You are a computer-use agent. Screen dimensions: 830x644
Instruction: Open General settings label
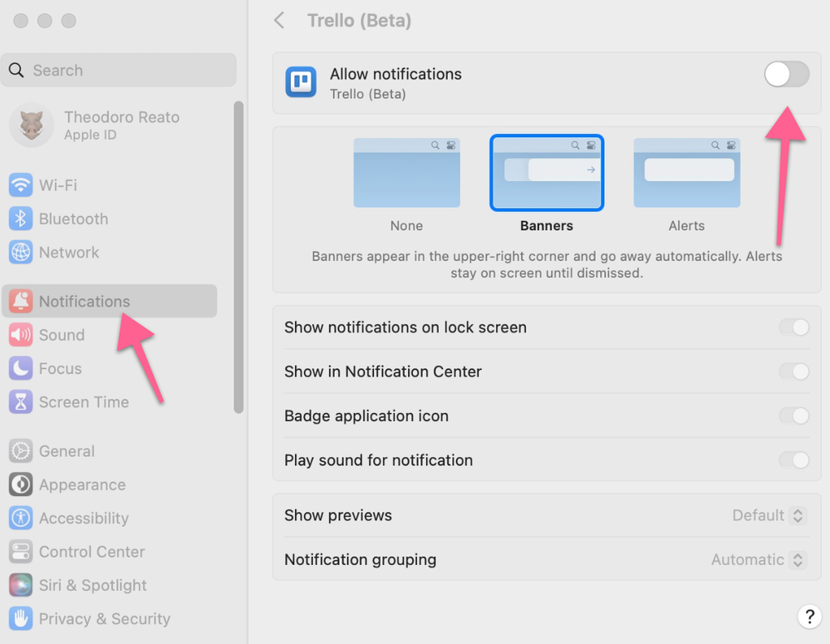(x=66, y=451)
